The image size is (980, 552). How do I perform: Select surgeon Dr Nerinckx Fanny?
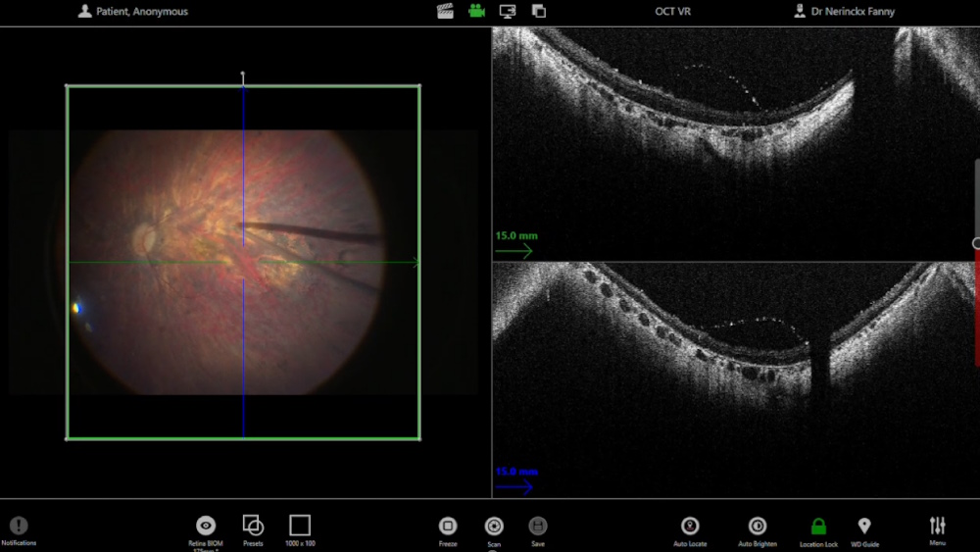point(844,12)
